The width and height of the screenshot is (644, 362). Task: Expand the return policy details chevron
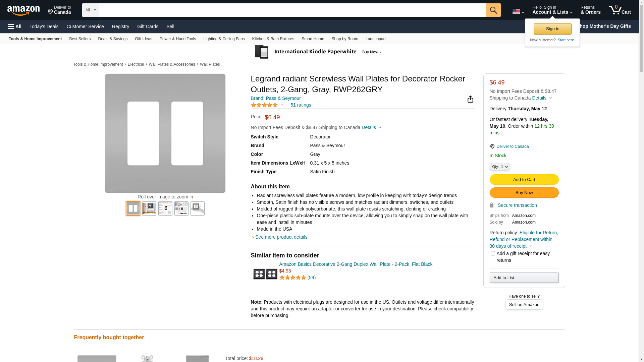pos(531,246)
